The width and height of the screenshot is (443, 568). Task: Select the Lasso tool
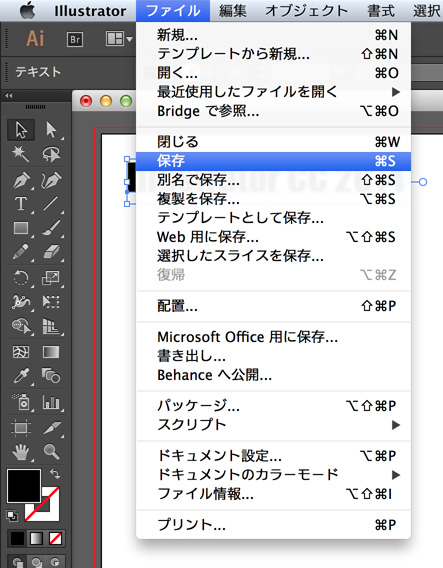51,155
